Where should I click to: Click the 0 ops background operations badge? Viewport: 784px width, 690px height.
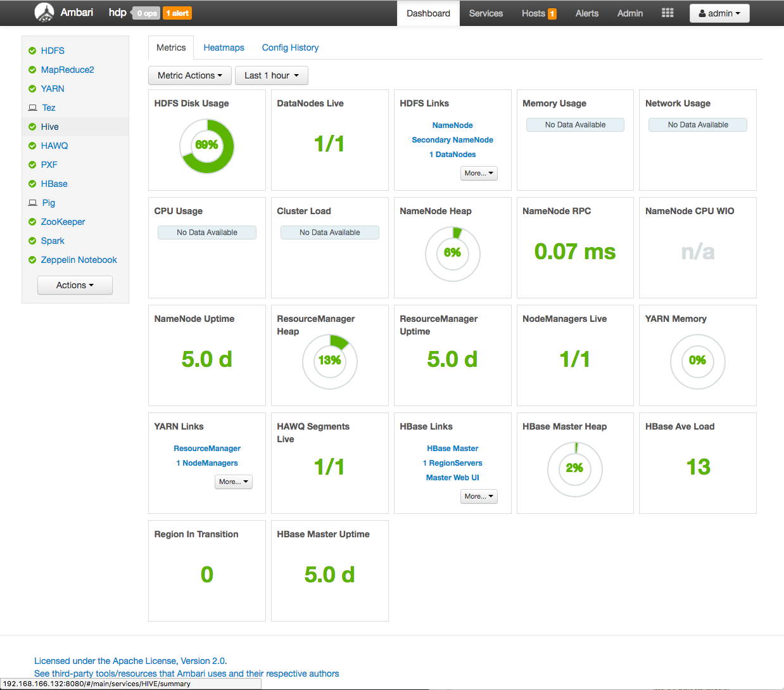147,13
